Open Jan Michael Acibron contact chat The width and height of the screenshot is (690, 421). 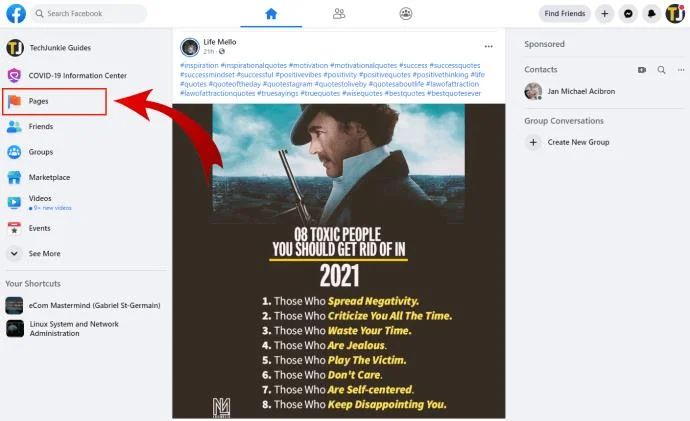581,92
